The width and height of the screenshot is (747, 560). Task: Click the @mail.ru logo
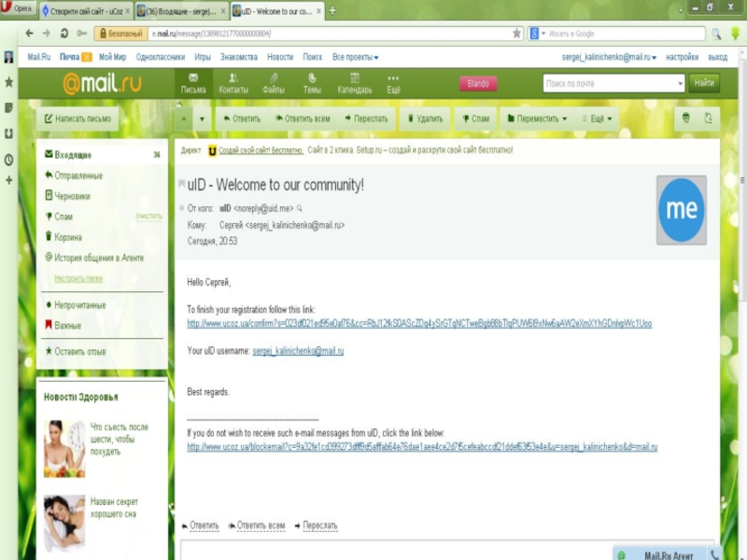(102, 84)
